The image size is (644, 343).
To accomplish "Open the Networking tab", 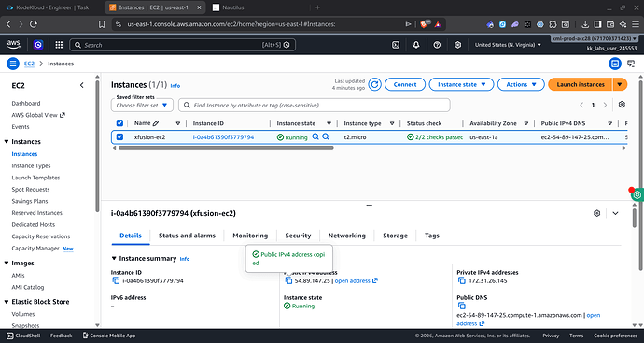I will [346, 236].
